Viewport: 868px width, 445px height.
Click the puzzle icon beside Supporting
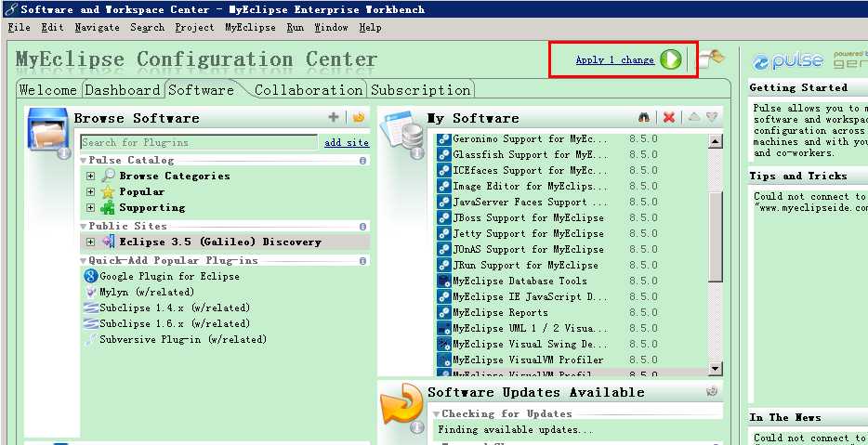(108, 207)
